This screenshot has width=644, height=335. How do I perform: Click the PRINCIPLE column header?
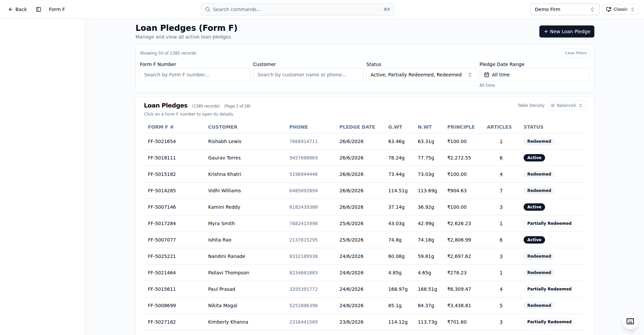tap(461, 127)
